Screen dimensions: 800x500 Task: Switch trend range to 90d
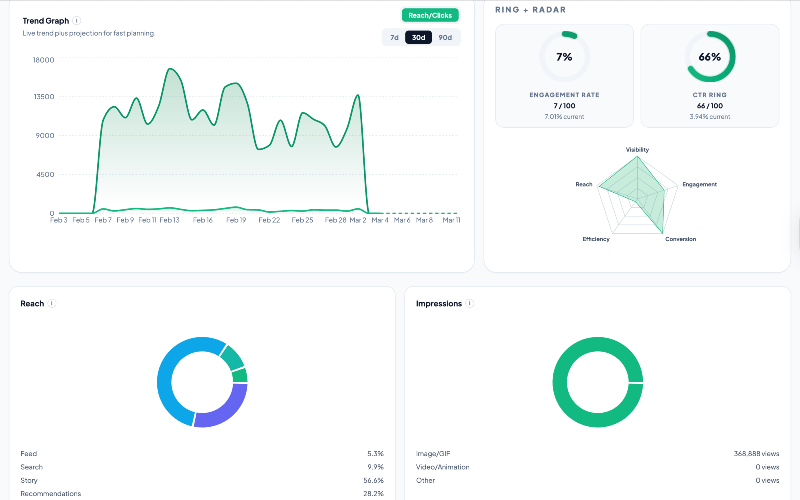[445, 37]
